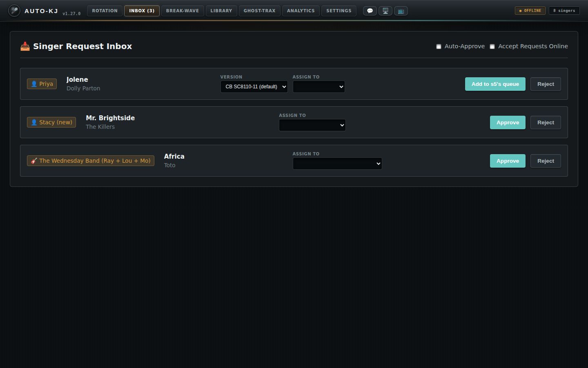Open the Assign To dropdown for Jolene
Screen dimensions: 588x368
pyautogui.click(x=319, y=87)
